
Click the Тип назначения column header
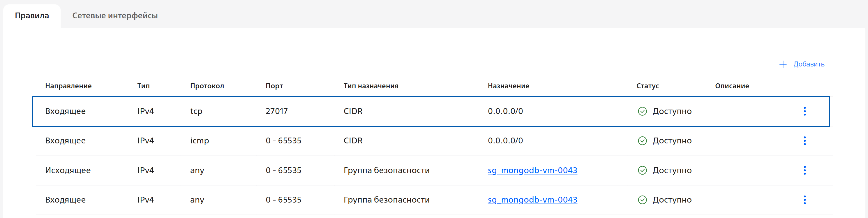[371, 86]
